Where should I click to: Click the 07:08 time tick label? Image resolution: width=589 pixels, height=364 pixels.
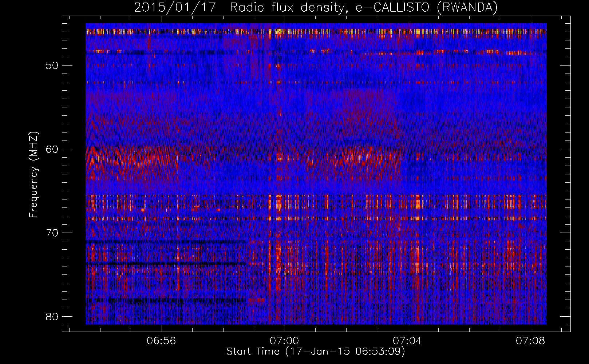530,341
